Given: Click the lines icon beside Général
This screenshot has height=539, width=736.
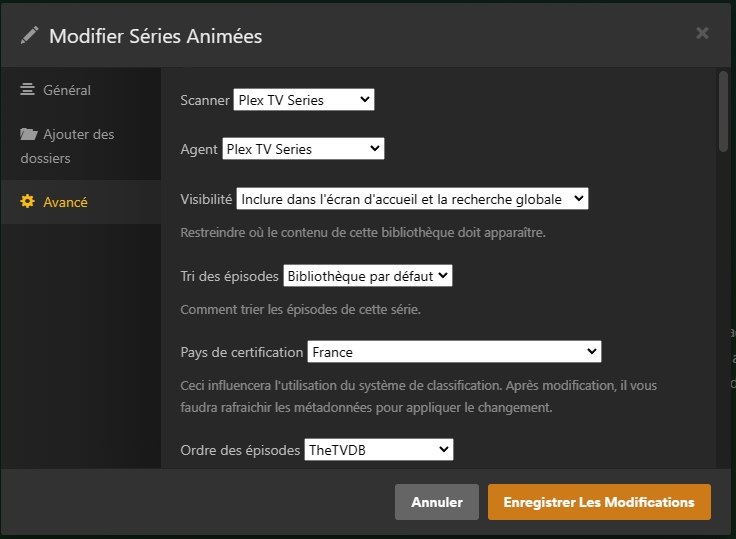Looking at the screenshot, I should point(28,90).
